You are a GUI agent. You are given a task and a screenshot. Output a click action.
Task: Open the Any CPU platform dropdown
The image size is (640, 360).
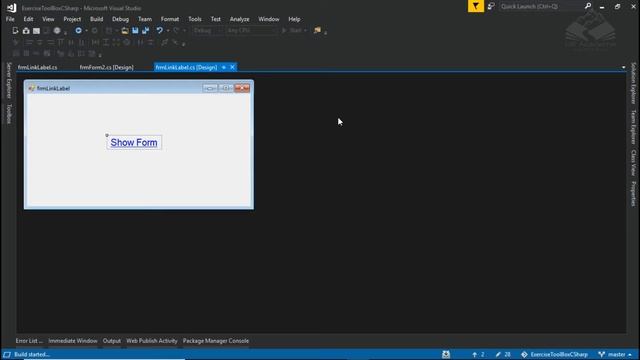click(x=250, y=31)
